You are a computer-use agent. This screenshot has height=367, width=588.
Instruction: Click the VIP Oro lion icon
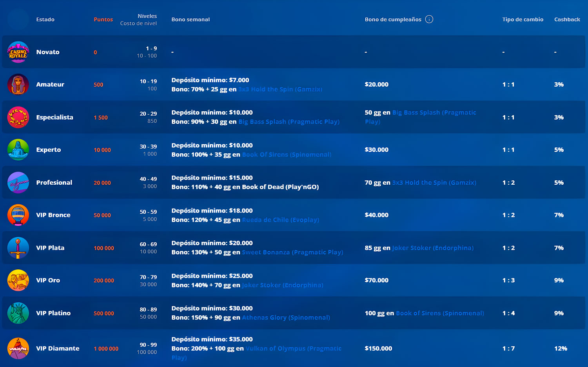coord(18,280)
